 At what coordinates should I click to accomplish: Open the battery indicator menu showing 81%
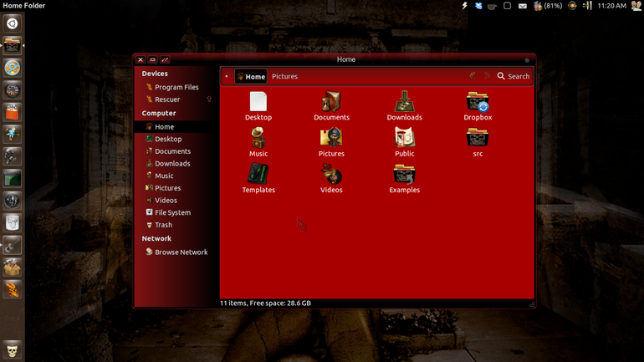pyautogui.click(x=548, y=6)
